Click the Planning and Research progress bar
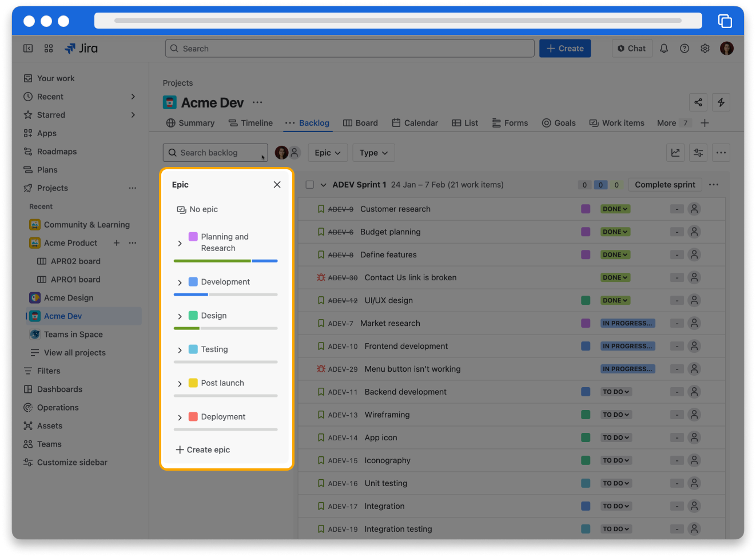Viewport: 756px width, 557px height. click(x=226, y=261)
